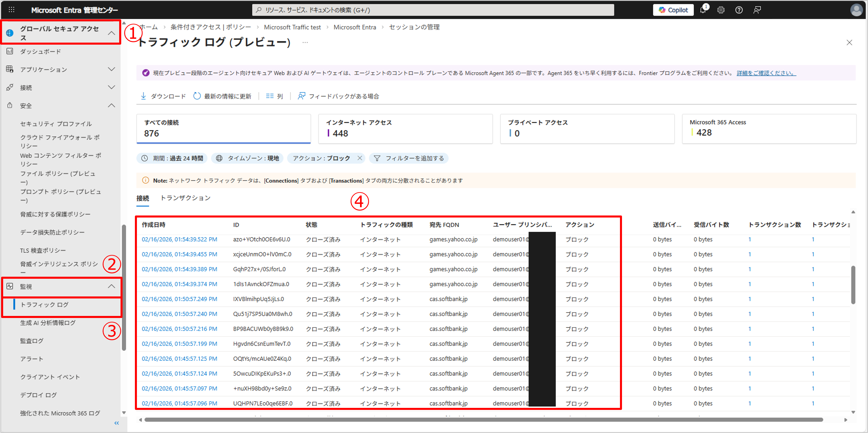
Task: Expand the アプリケーション menu section
Action: point(111,69)
